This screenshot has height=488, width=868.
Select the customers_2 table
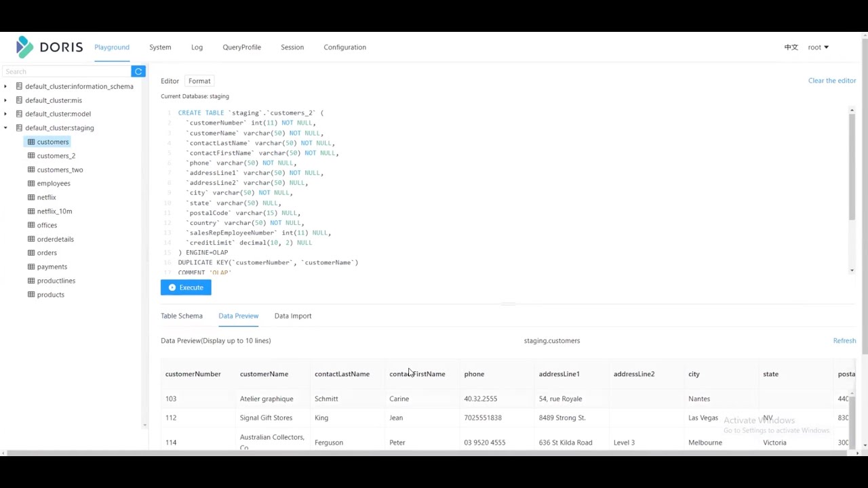[56, 156]
